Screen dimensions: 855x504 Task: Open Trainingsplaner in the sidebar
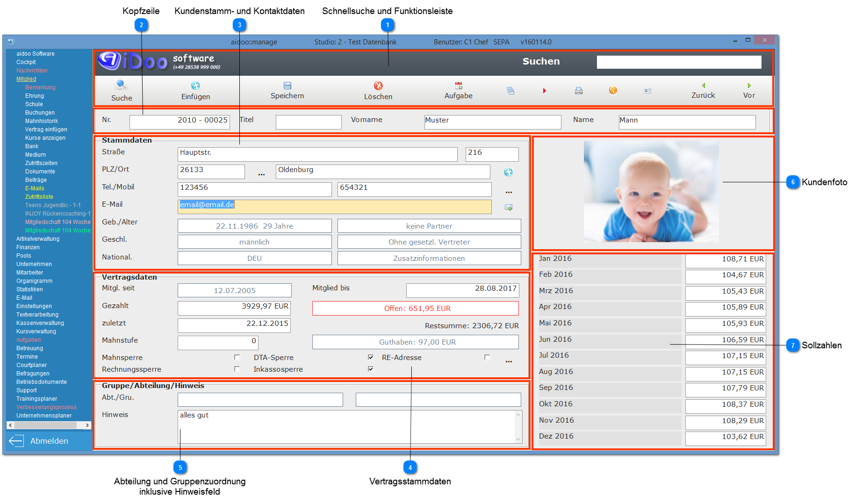coord(36,399)
